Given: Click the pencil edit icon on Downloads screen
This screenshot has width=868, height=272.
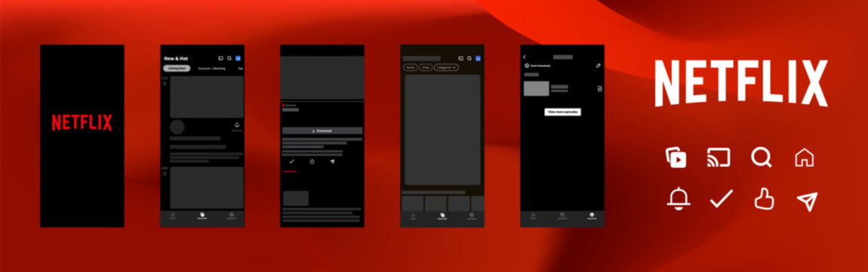Looking at the screenshot, I should pos(599,66).
